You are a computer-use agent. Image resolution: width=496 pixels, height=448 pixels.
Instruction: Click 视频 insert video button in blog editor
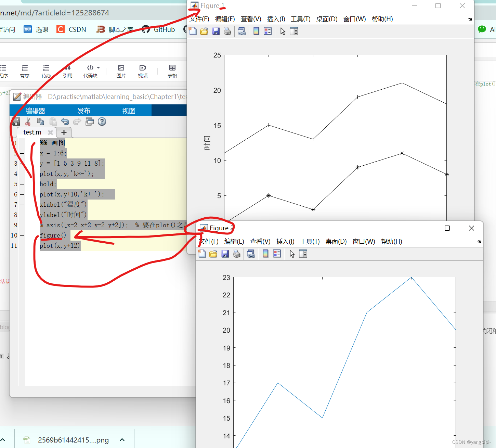(143, 71)
